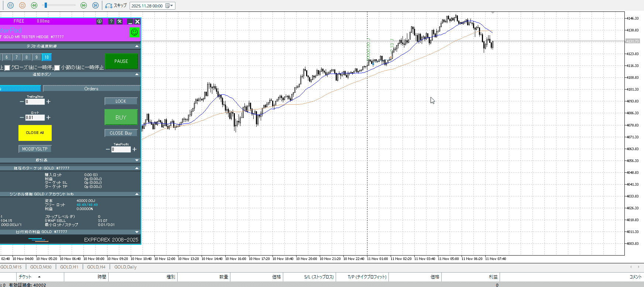The height and width of the screenshot is (287, 644).
Task: Enable '小節の後に一時停止' checkbox
Action: click(57, 68)
